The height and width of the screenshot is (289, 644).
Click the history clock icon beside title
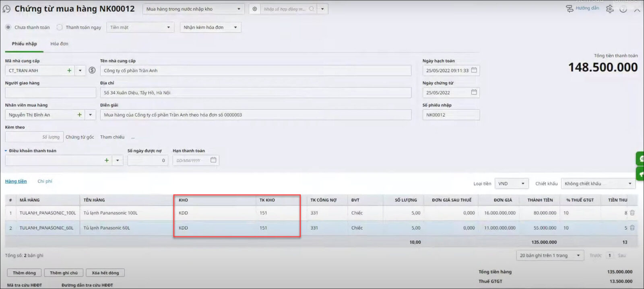pos(6,9)
